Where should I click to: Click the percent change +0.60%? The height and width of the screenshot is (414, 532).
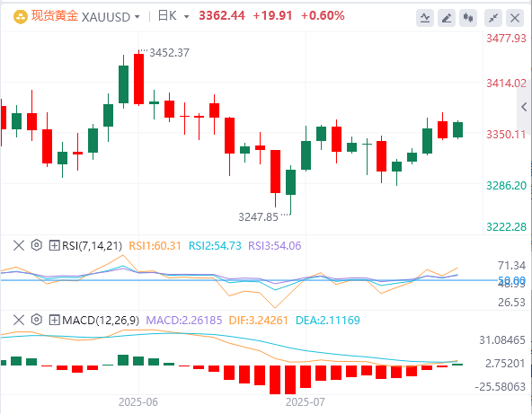[323, 15]
